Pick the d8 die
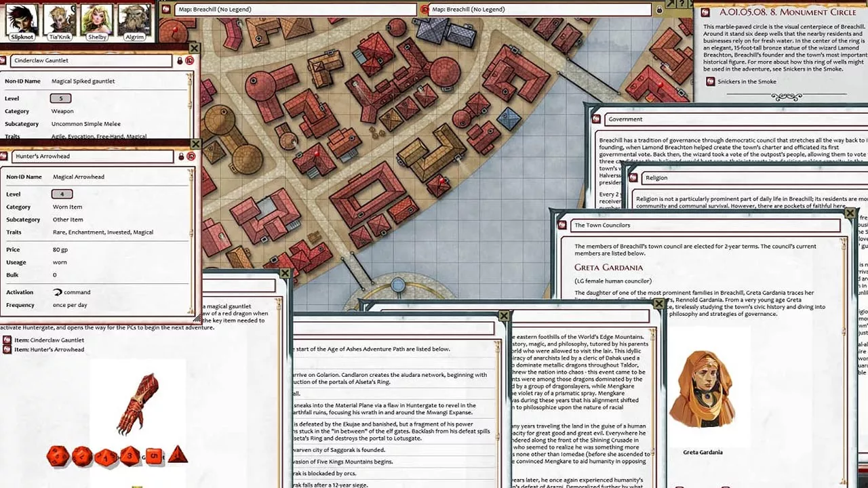868x488 pixels. [x=130, y=456]
